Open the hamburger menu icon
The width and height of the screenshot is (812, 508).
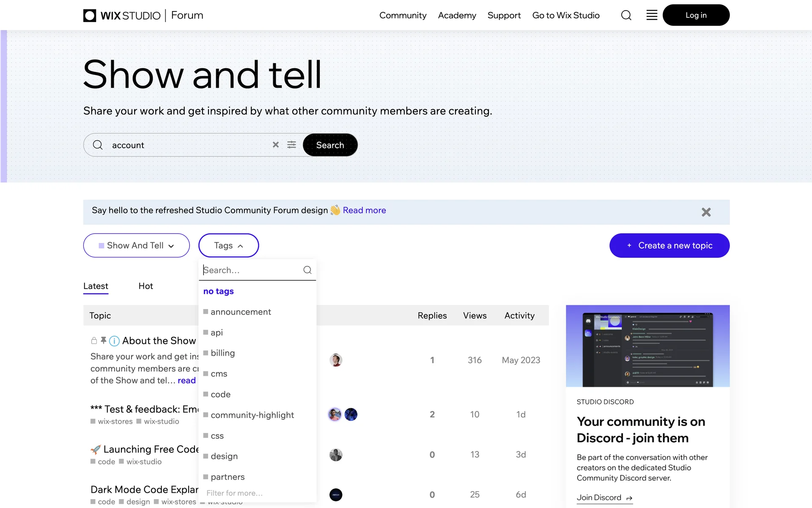pos(652,15)
